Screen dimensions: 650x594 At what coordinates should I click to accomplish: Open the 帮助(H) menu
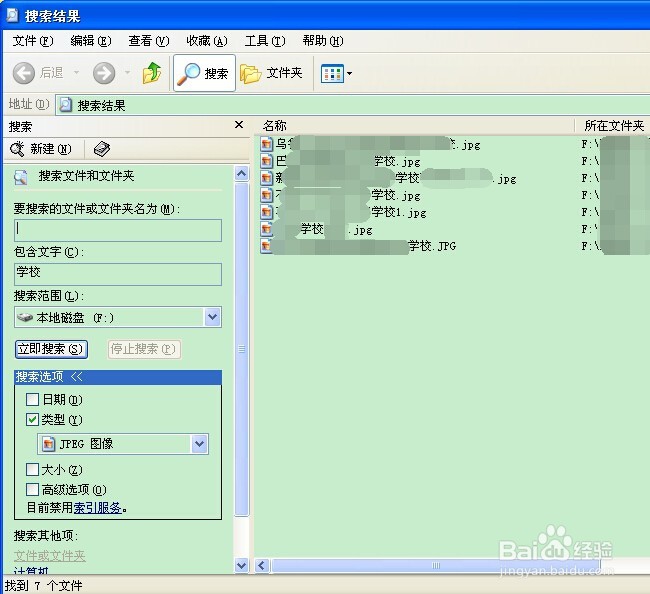[x=323, y=41]
